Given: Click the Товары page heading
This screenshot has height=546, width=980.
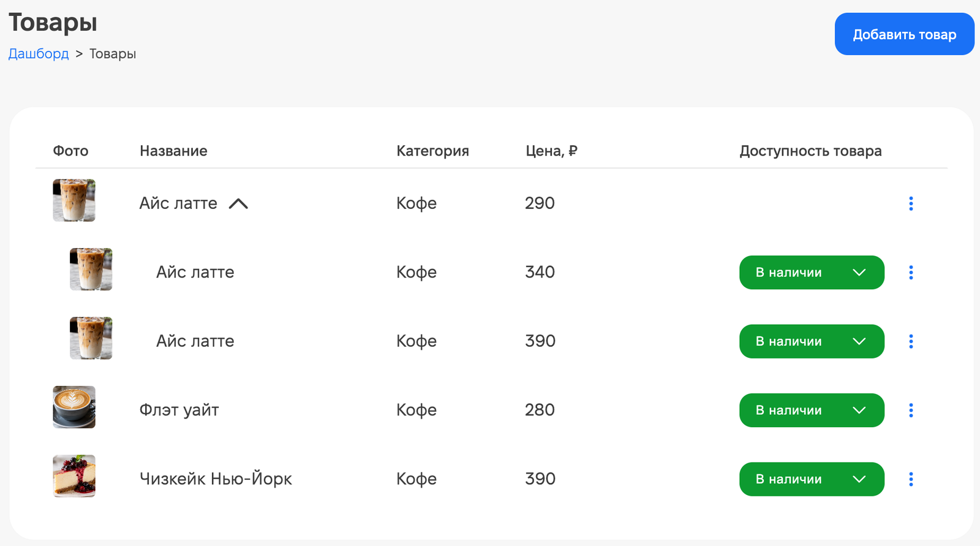Looking at the screenshot, I should (53, 23).
